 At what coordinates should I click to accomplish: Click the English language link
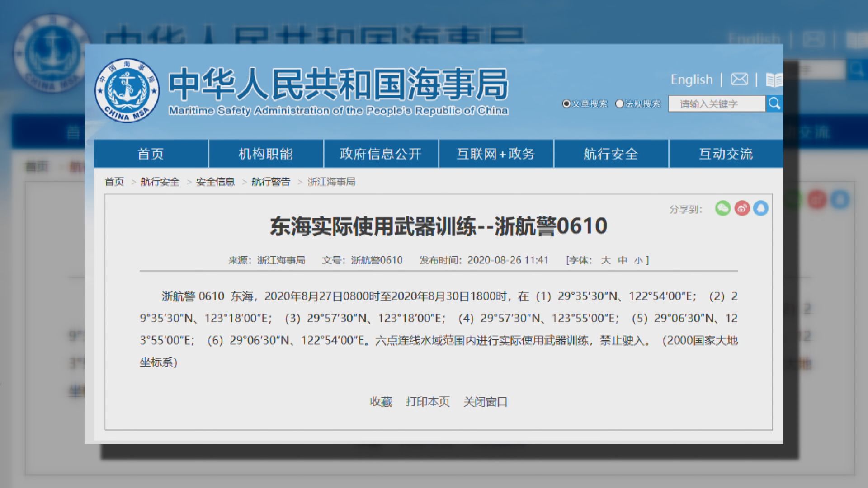[x=692, y=80]
